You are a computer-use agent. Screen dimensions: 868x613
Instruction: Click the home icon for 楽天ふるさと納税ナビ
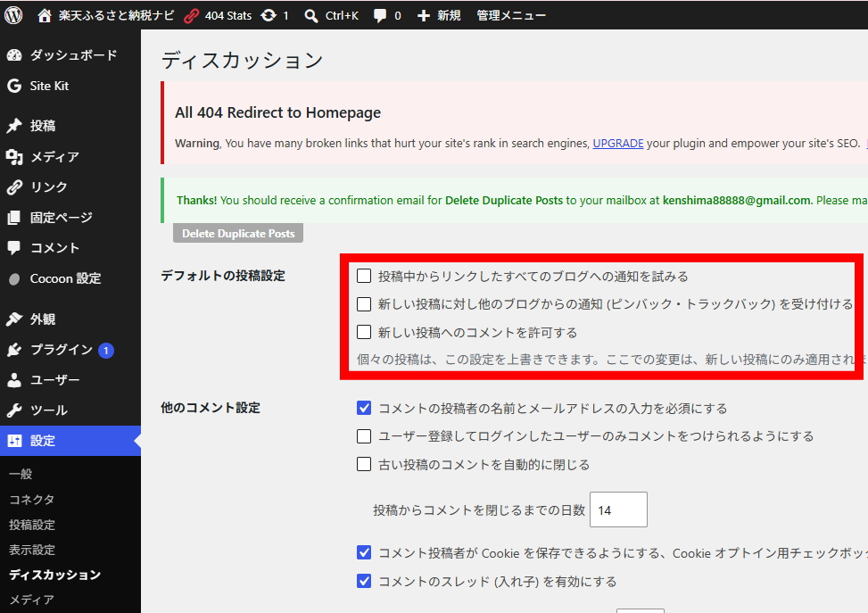[x=45, y=15]
